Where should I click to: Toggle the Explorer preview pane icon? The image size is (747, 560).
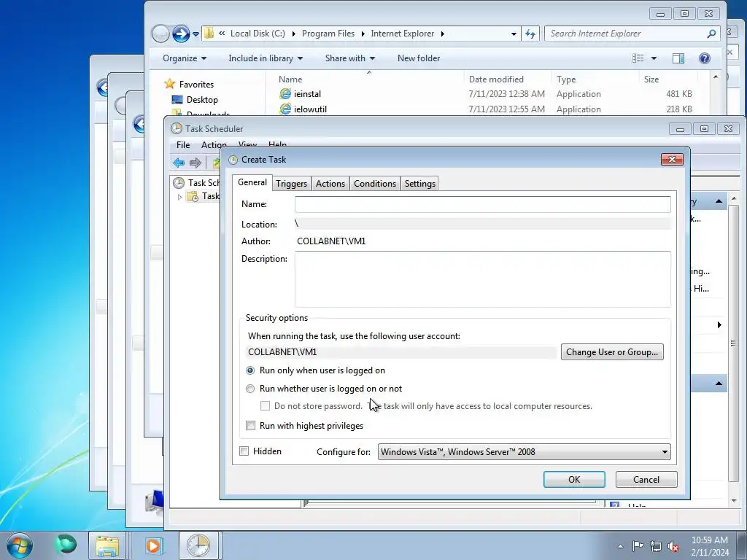pos(678,58)
